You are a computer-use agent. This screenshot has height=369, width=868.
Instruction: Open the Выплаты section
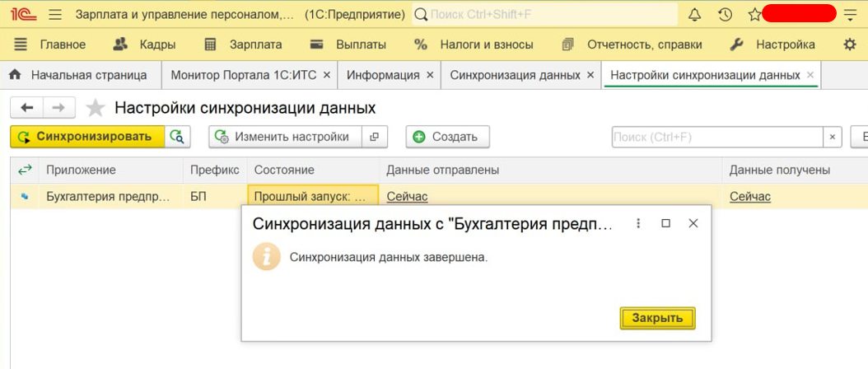coord(348,44)
